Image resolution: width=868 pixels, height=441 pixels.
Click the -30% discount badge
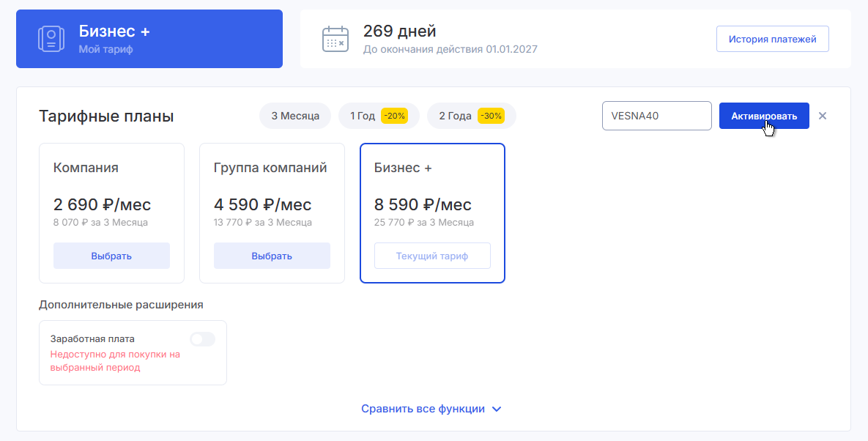pyautogui.click(x=491, y=116)
